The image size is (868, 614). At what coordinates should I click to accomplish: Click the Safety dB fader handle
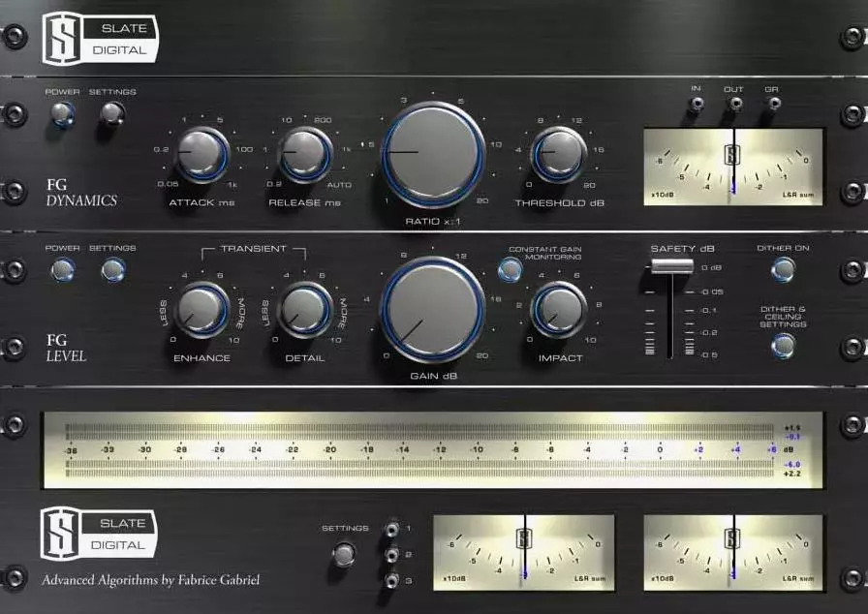[670, 265]
